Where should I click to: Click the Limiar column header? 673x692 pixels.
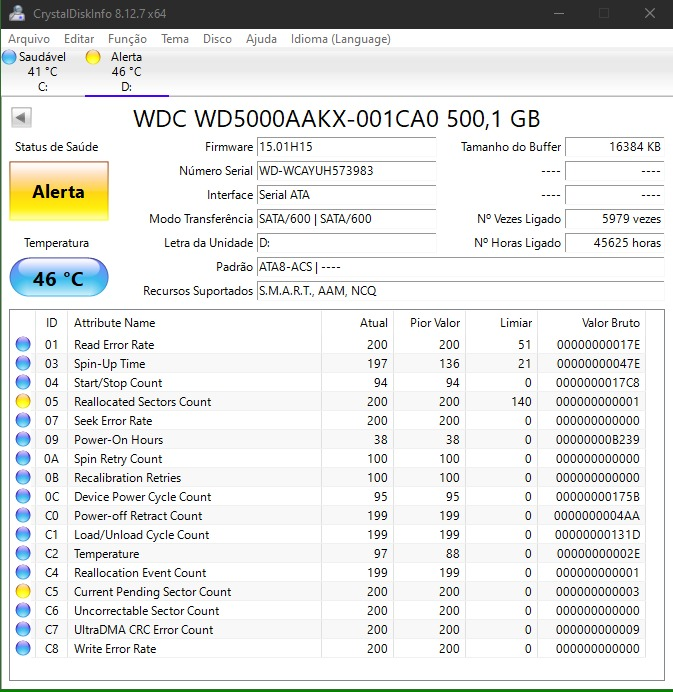pos(501,323)
